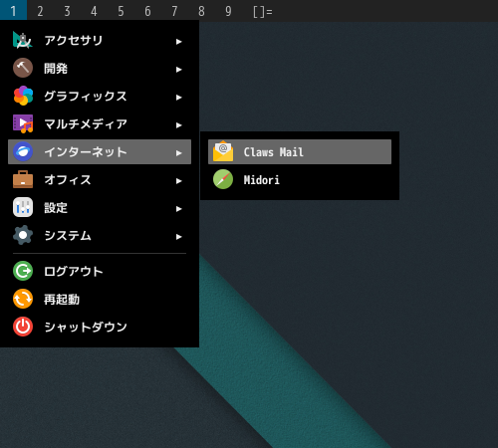Launch Claws Mail from the submenu
Viewport: 498px width, 448px height.
click(x=300, y=152)
